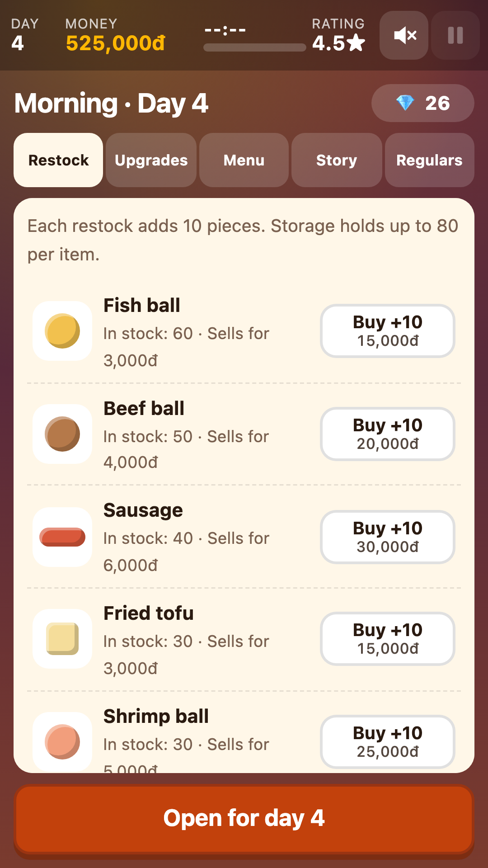Pause the game with pause icon
Image resolution: width=488 pixels, height=868 pixels.
click(455, 35)
